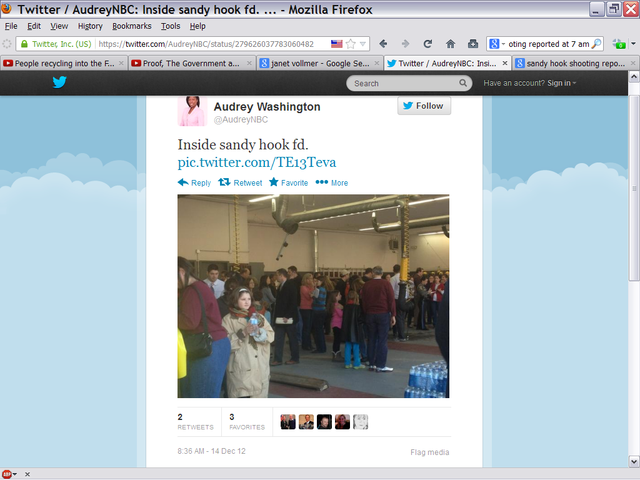
Task: Open the File menu
Action: coord(11,26)
